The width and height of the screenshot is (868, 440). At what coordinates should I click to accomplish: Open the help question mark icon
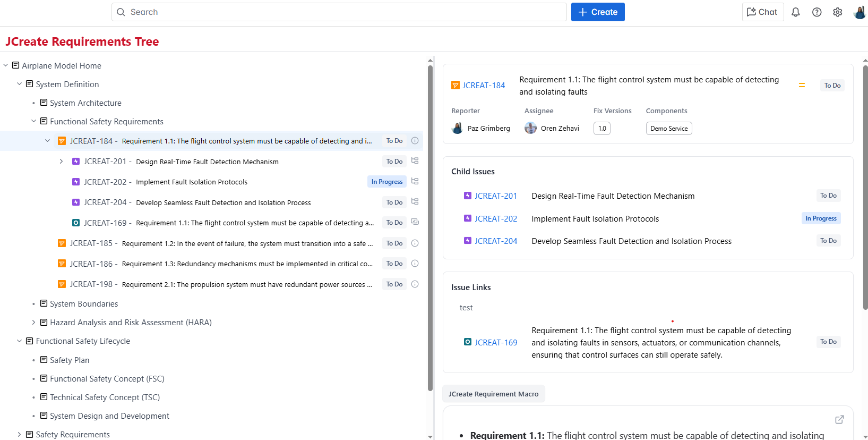point(817,12)
